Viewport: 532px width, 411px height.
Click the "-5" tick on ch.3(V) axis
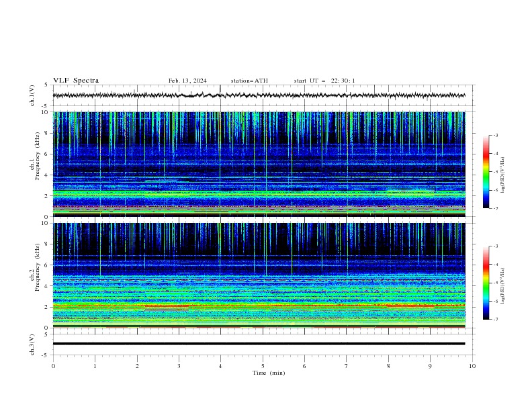coord(45,355)
